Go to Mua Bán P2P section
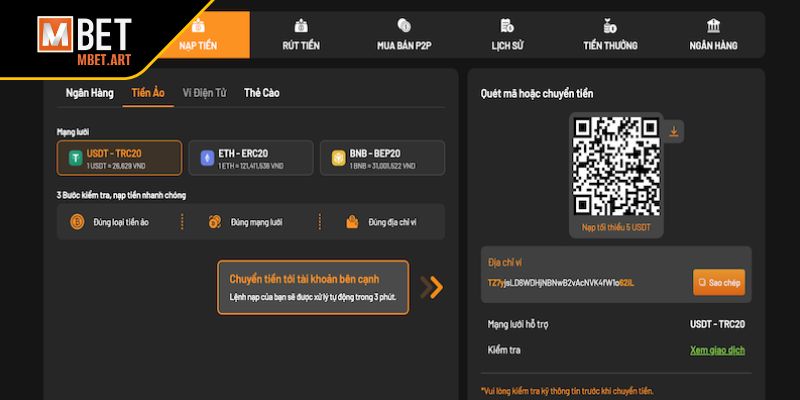 403,35
